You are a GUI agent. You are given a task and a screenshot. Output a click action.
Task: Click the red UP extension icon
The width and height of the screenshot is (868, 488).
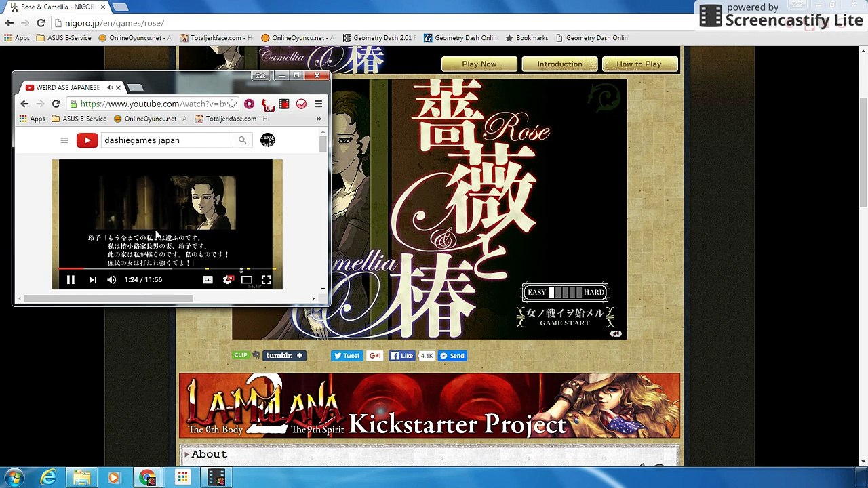pyautogui.click(x=267, y=104)
